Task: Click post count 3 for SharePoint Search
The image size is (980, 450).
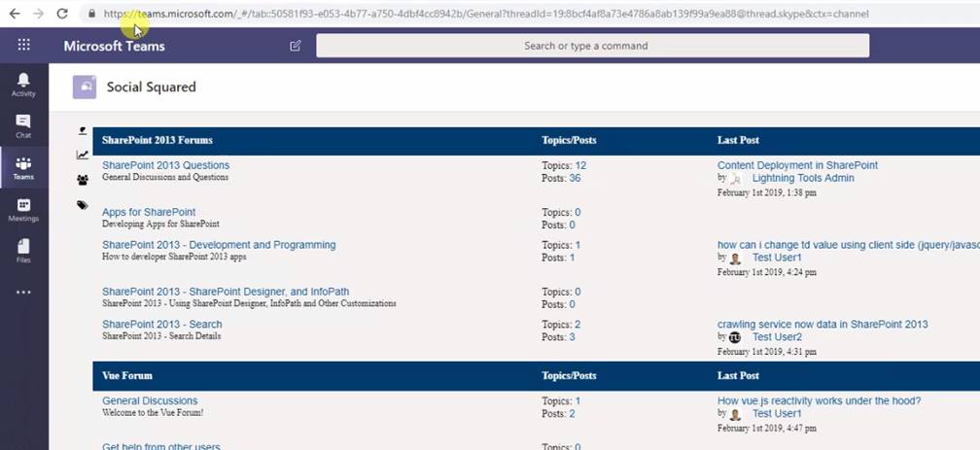Action: click(x=572, y=337)
